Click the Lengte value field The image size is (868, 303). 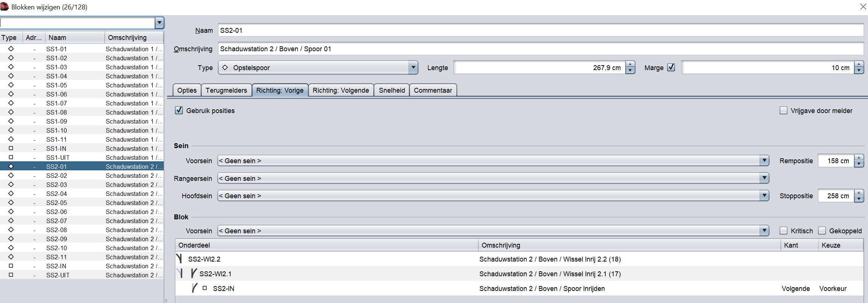(540, 67)
